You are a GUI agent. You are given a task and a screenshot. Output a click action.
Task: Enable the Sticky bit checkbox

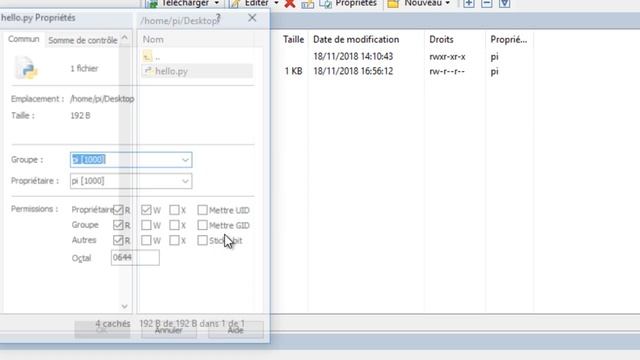coord(202,240)
